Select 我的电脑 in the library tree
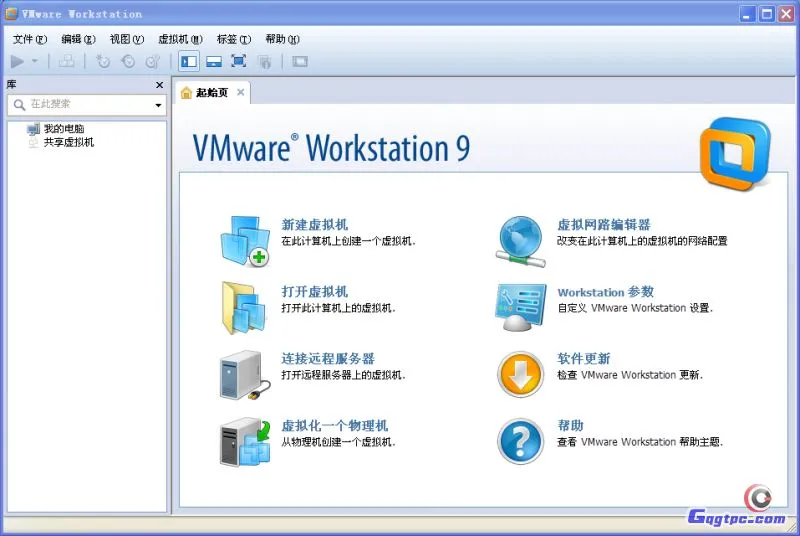The width and height of the screenshot is (800, 536). click(63, 129)
